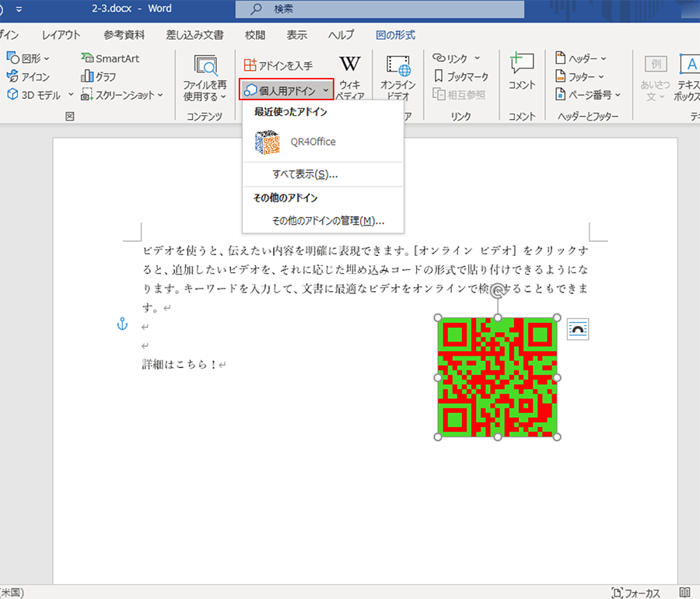Image resolution: width=700 pixels, height=599 pixels.
Task: Click the paragraph line starting ビデオを使うと
Action: tap(366, 250)
